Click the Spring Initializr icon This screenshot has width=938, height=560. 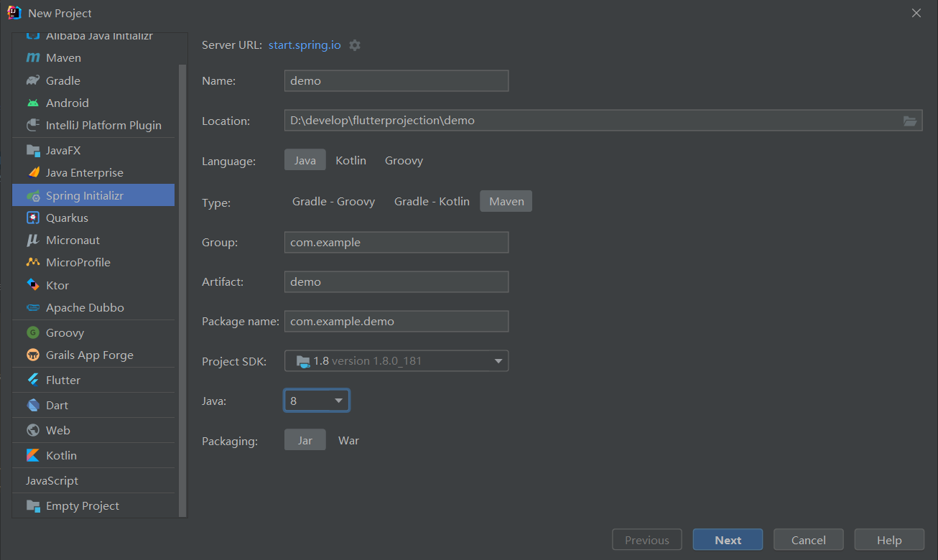coord(33,195)
